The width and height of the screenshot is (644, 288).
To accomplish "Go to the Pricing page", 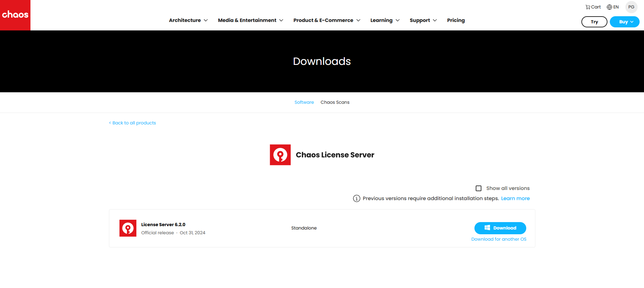I will tap(456, 20).
